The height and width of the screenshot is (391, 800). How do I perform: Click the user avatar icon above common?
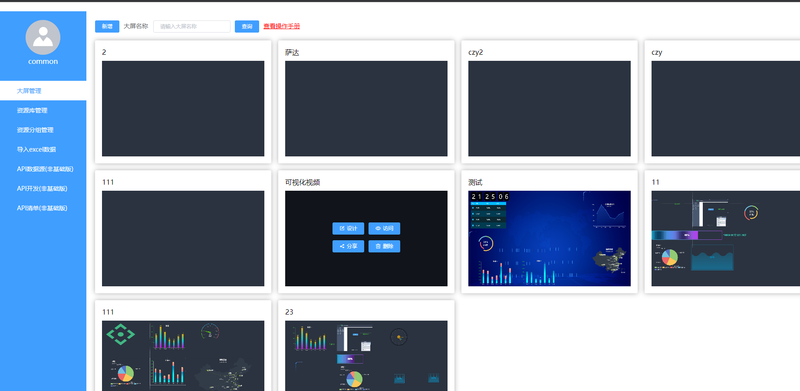[43, 37]
